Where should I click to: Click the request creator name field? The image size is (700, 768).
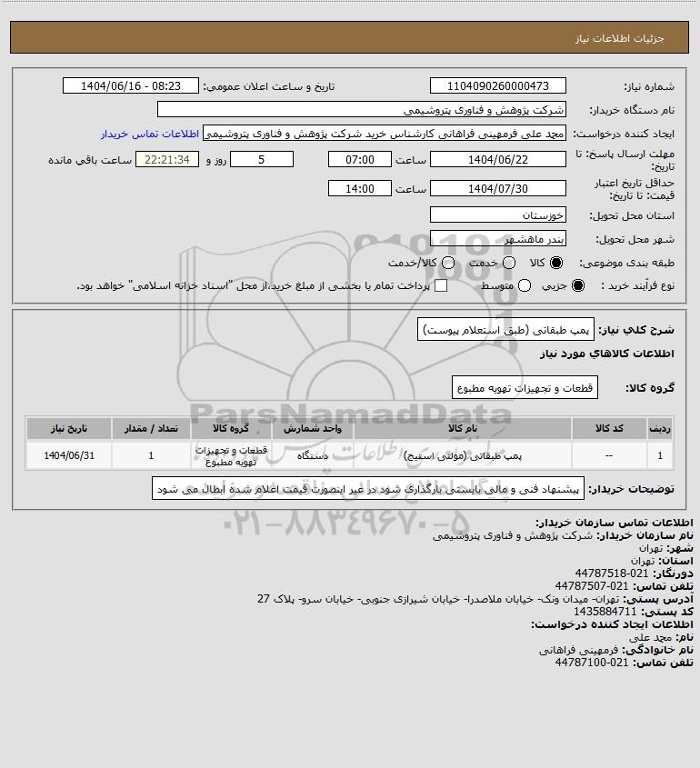[384, 134]
